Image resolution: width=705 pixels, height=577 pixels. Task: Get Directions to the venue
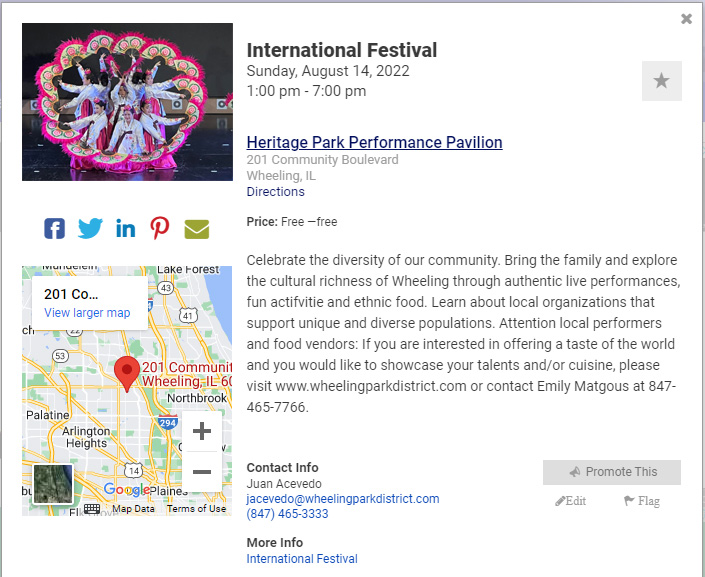(x=275, y=192)
